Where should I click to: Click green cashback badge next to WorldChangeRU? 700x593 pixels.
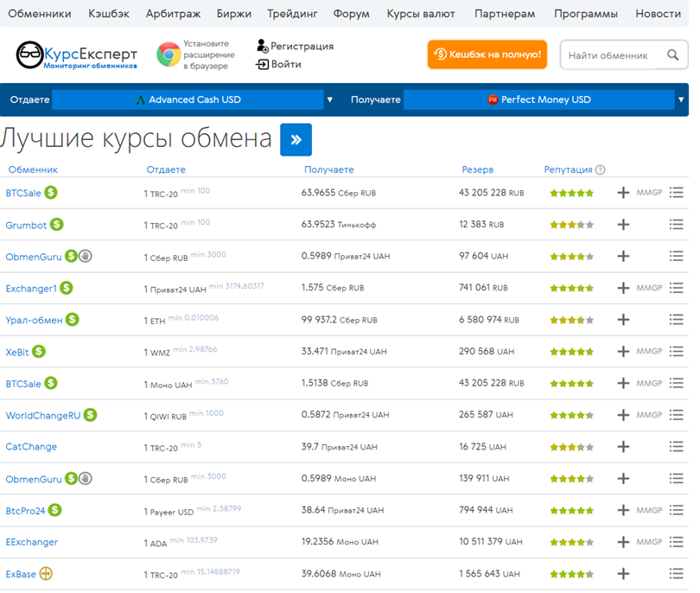click(90, 415)
